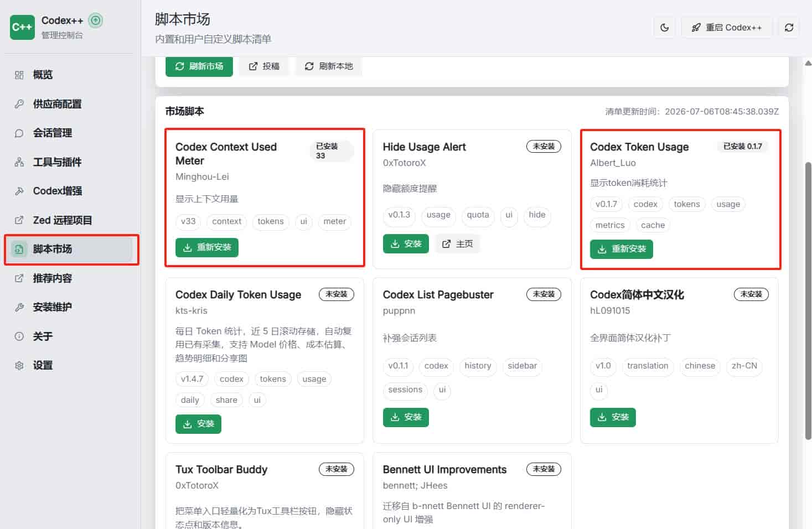Open 安装维护 in the sidebar
The image size is (812, 529).
click(x=69, y=307)
